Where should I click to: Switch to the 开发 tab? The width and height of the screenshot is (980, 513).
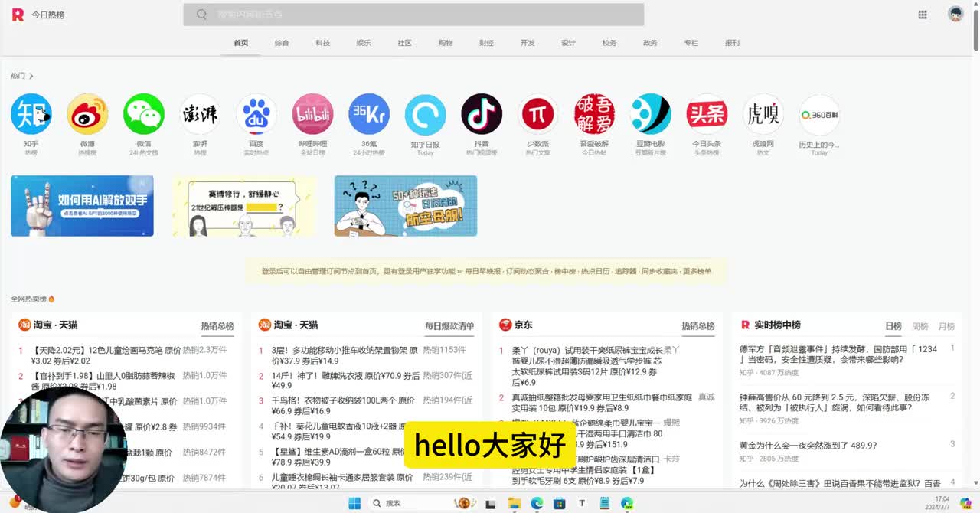(528, 43)
